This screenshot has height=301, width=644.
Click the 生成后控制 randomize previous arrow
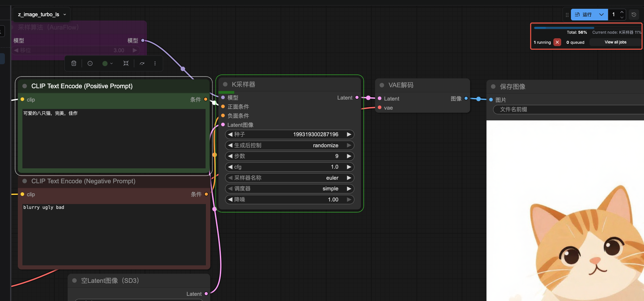230,145
